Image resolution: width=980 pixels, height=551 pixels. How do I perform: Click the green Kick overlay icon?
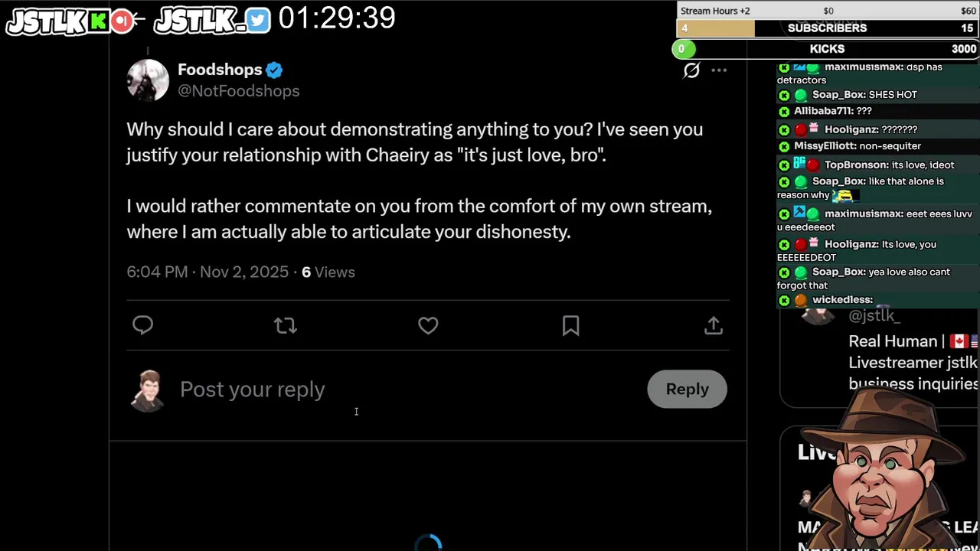click(99, 21)
